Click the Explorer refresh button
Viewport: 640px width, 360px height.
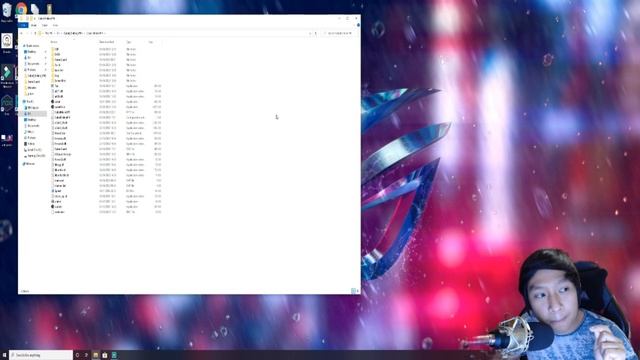[x=316, y=33]
